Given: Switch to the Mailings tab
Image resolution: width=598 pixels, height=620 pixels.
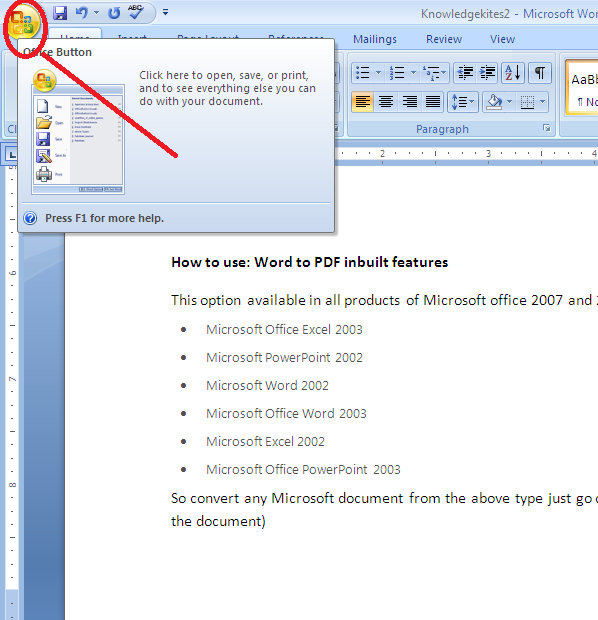Looking at the screenshot, I should click(375, 39).
